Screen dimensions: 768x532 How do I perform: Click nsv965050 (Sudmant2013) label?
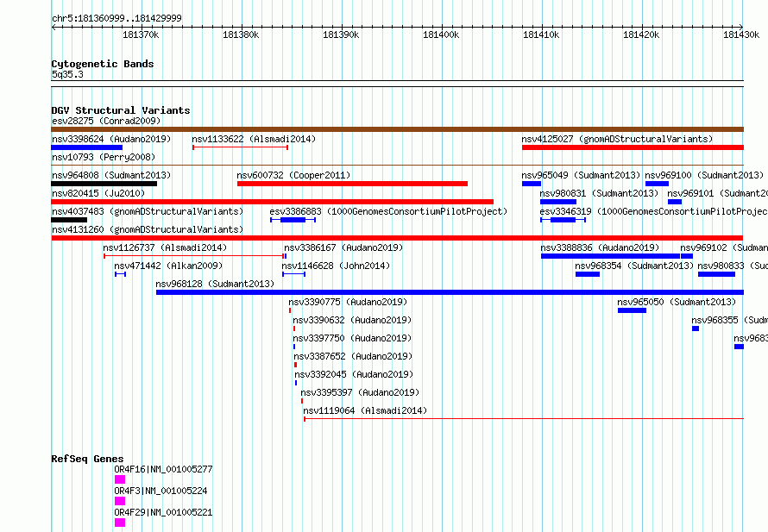(x=677, y=302)
